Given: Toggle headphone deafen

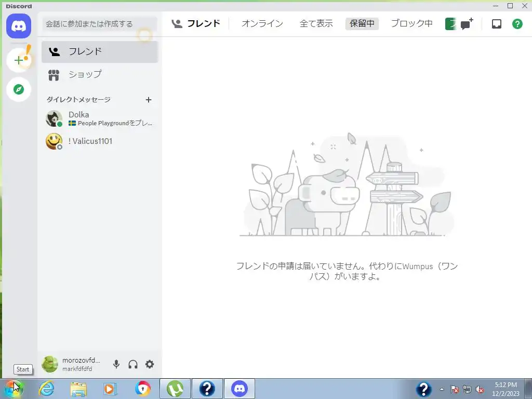Looking at the screenshot, I should coord(133,364).
